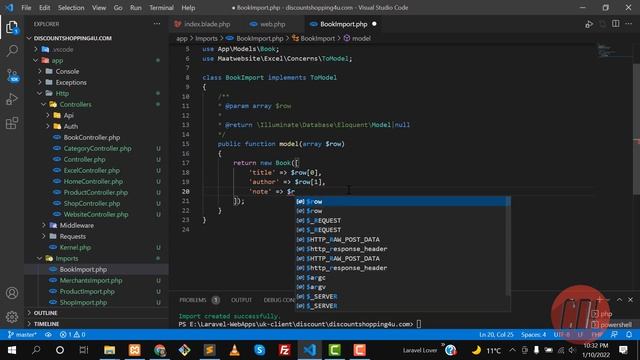Open MerchantsImport.php in explorer
The image size is (640, 360).
91,280
